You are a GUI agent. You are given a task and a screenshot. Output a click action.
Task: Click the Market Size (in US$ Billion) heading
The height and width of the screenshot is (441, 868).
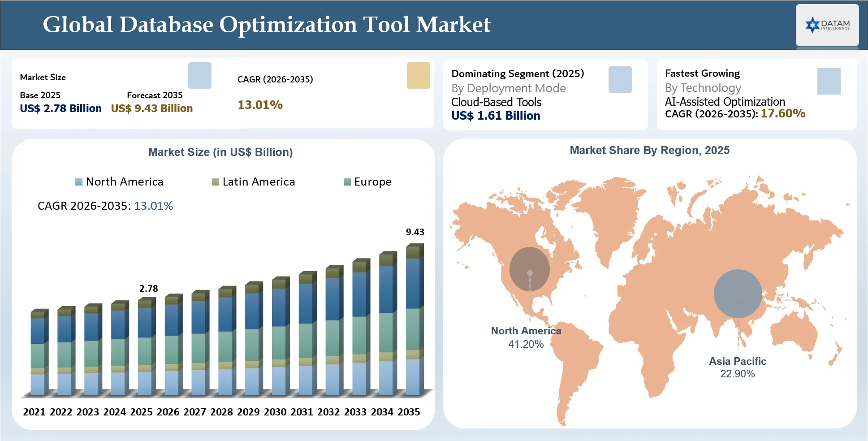coord(220,152)
